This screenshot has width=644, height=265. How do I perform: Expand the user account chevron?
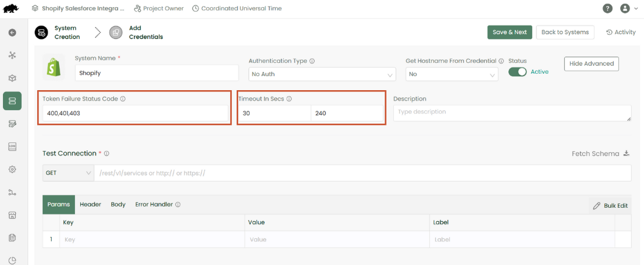tap(636, 8)
